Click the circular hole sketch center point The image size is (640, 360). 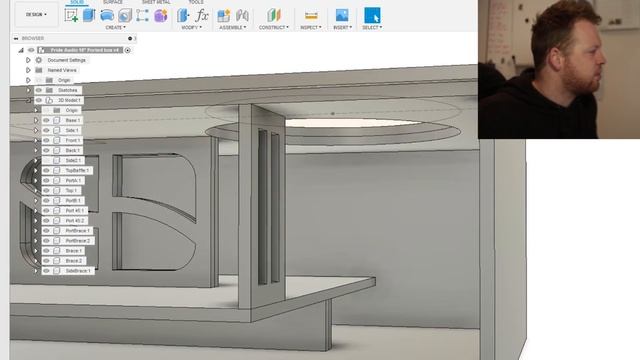click(333, 113)
